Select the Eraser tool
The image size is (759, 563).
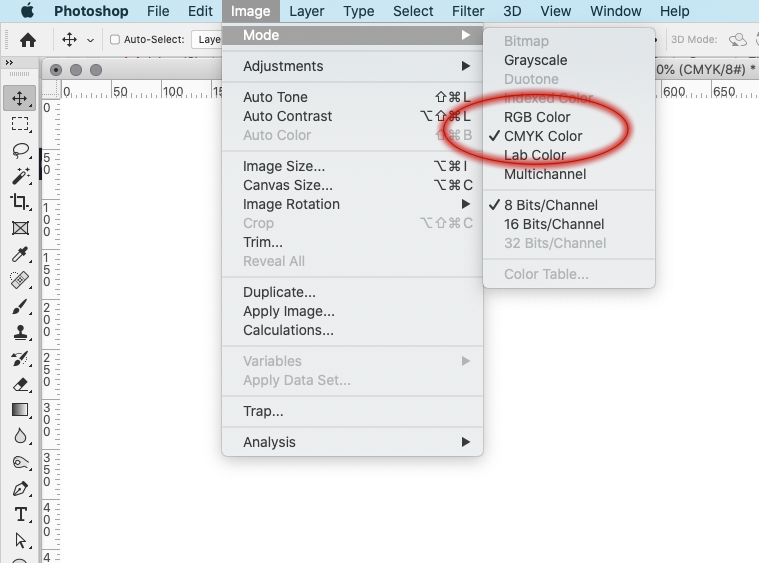point(20,385)
